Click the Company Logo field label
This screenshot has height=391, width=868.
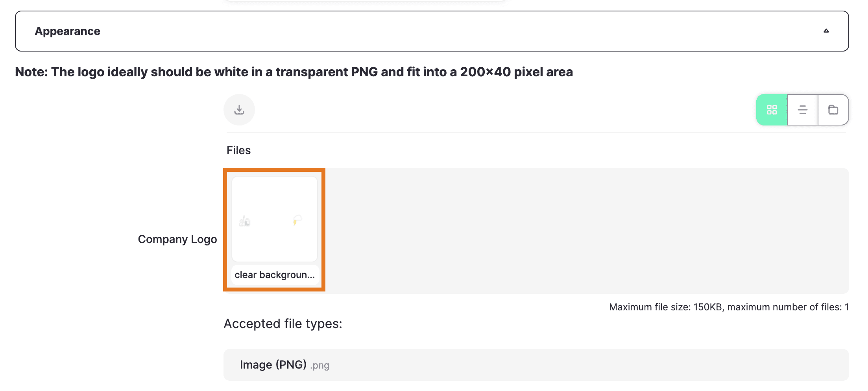(x=177, y=239)
